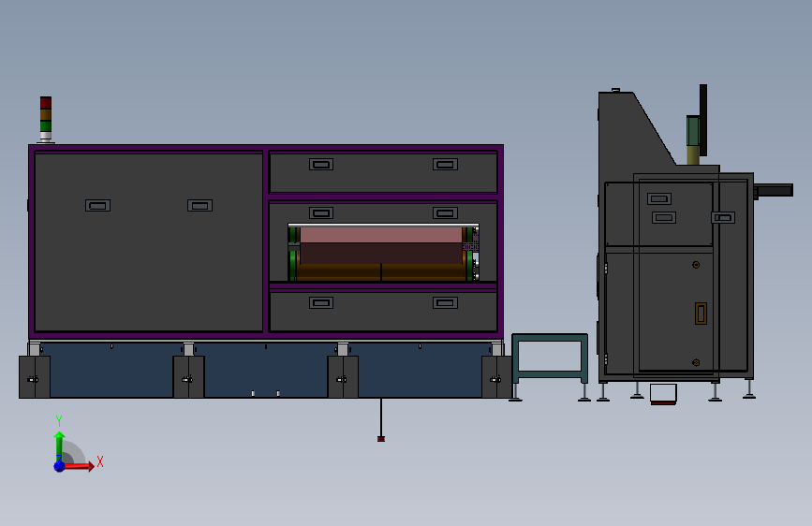Select the white box under the right machine
This screenshot has height=526, width=812.
[x=663, y=393]
